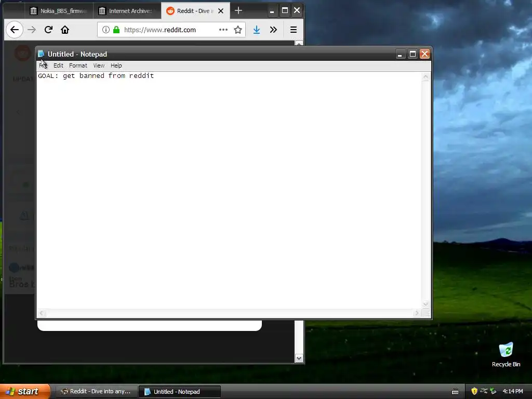This screenshot has width=532, height=399.
Task: Switch to Nokia_BB5_firmware tab
Action: [x=58, y=11]
